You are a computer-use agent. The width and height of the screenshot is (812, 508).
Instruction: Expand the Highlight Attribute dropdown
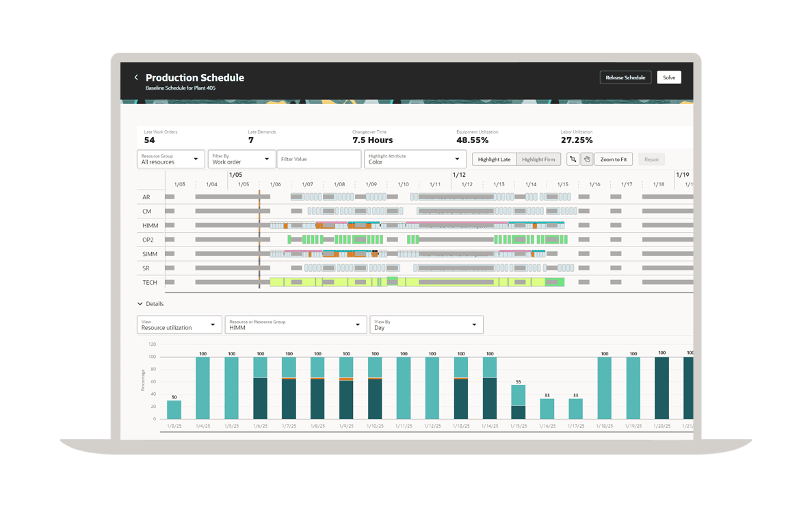pyautogui.click(x=415, y=160)
